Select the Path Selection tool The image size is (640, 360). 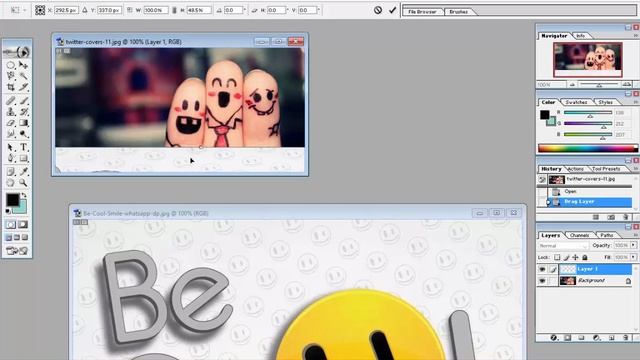point(11,147)
